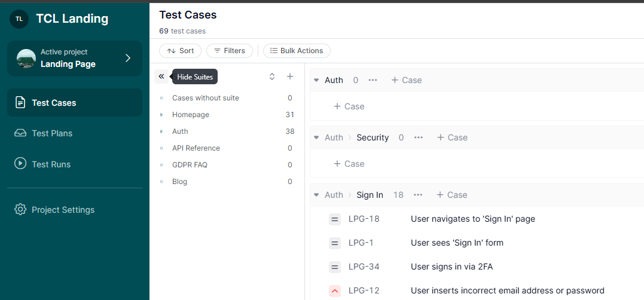Screen dimensions: 644x300
Task: Click the TL workspace avatar icon
Action: coord(19,19)
